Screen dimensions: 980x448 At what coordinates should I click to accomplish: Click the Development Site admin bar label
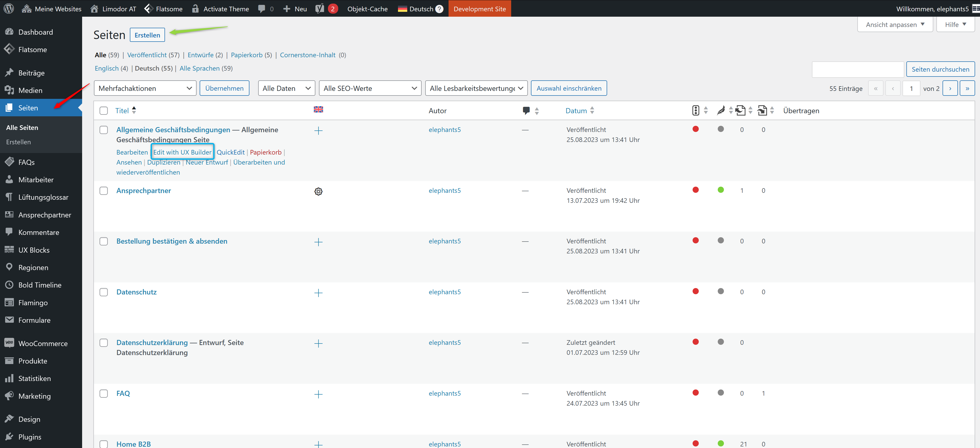[479, 8]
